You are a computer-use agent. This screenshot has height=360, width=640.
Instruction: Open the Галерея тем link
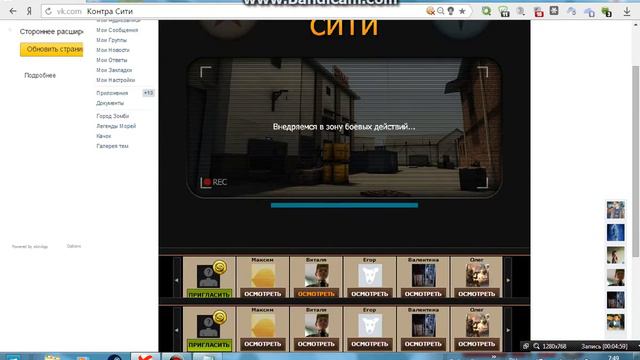(112, 146)
